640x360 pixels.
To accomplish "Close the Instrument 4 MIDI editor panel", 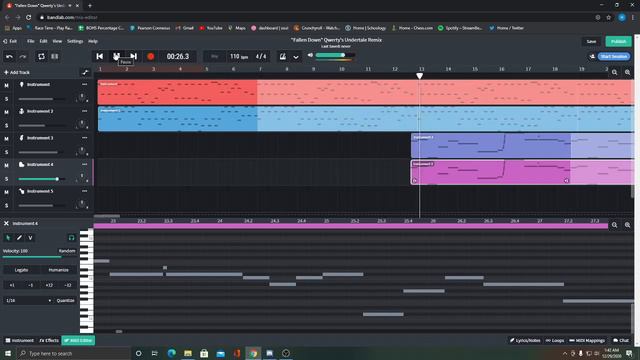I will pos(6,223).
